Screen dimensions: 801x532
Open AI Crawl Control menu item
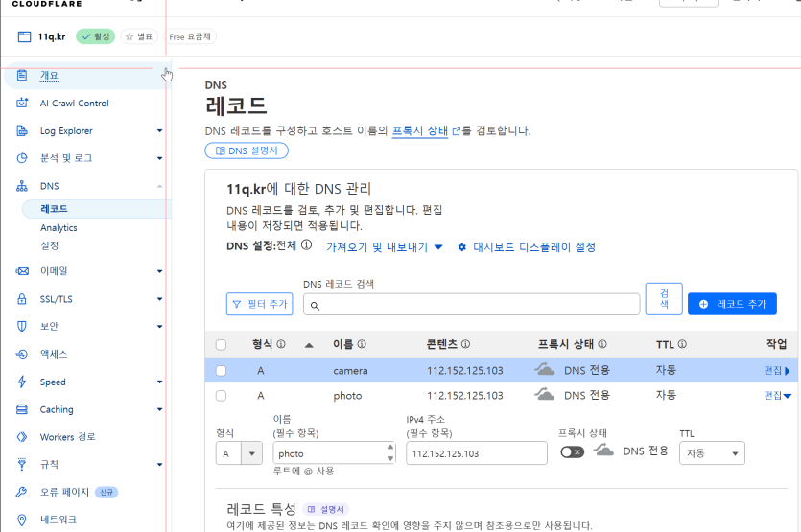(75, 104)
